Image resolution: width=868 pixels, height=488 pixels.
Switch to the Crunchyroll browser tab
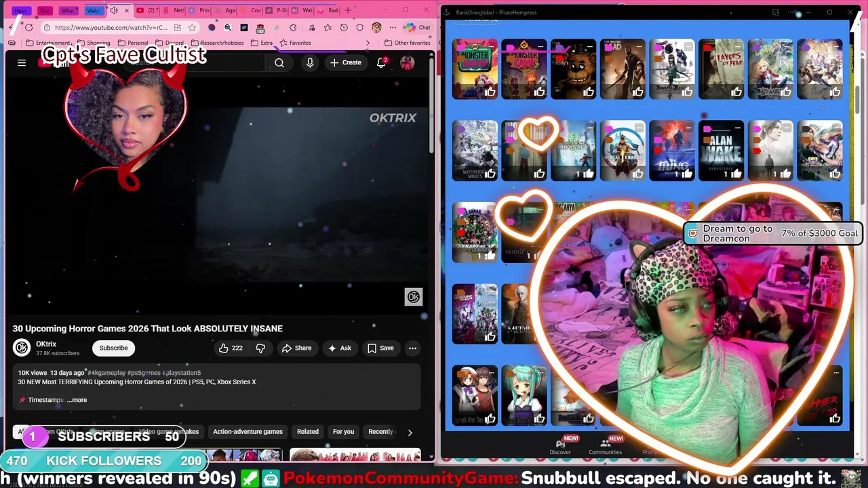tap(250, 10)
